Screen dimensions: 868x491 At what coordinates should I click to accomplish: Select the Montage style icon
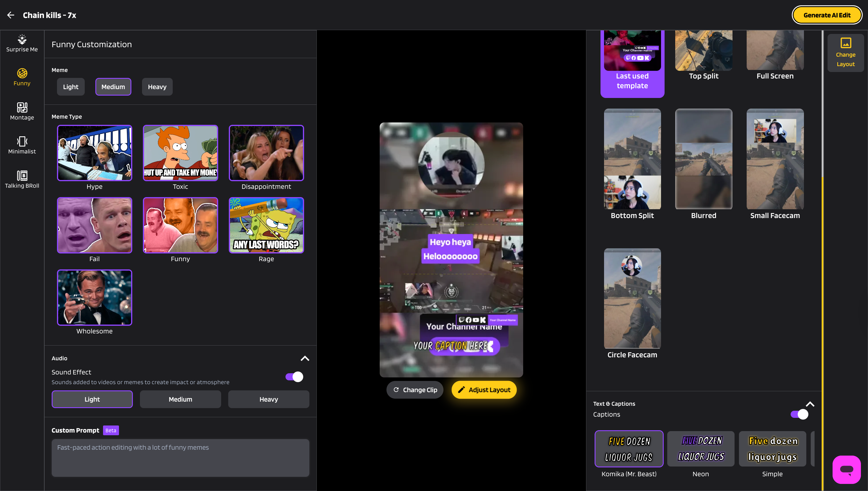tap(22, 107)
